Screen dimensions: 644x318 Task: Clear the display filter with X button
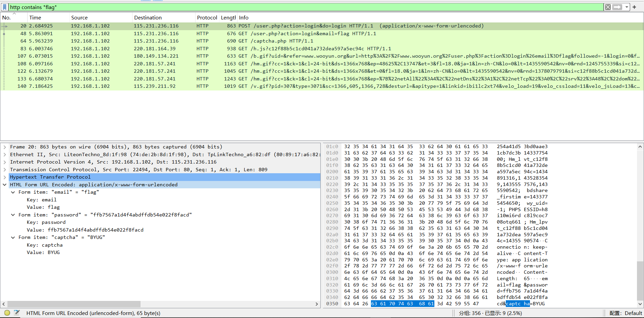pos(608,7)
